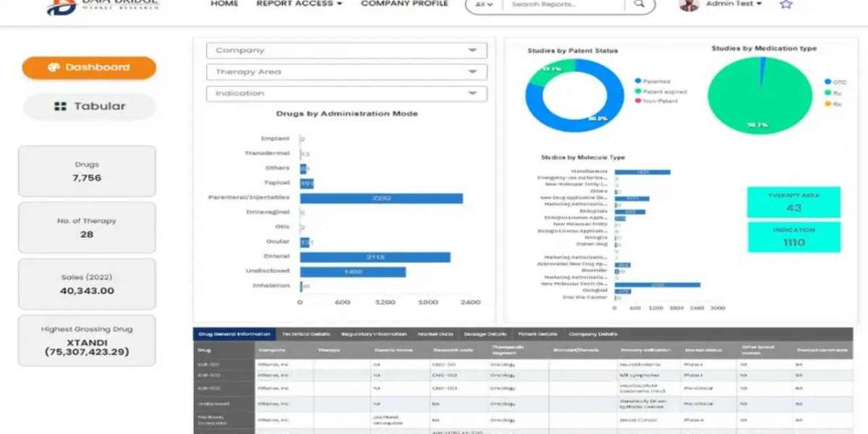Expand the Therapy Area dropdown
Image resolution: width=868 pixels, height=434 pixels.
(346, 72)
